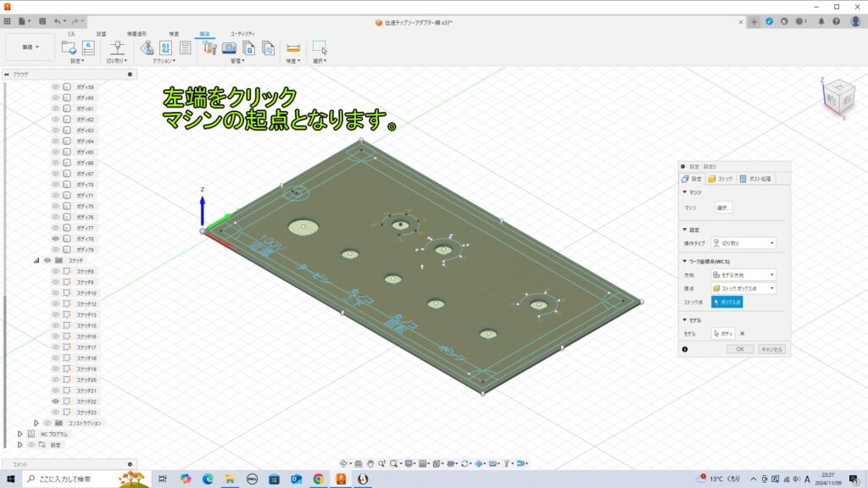Click the Save icon
The width and height of the screenshot is (868, 488).
coord(42,21)
